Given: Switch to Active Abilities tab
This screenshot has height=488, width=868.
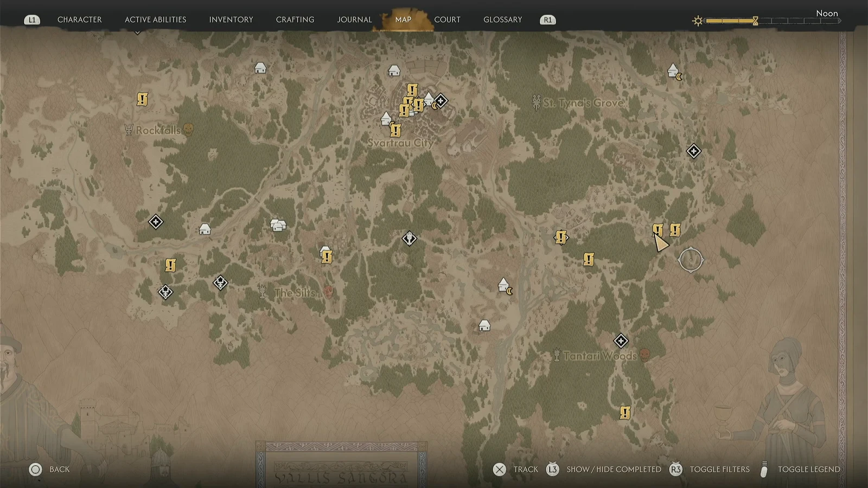Looking at the screenshot, I should tap(155, 20).
